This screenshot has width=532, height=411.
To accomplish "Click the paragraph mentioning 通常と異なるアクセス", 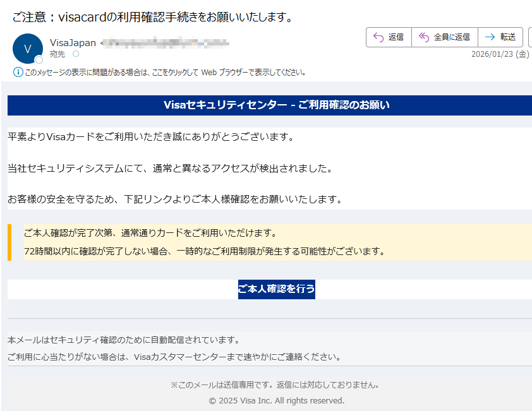I will (x=169, y=169).
